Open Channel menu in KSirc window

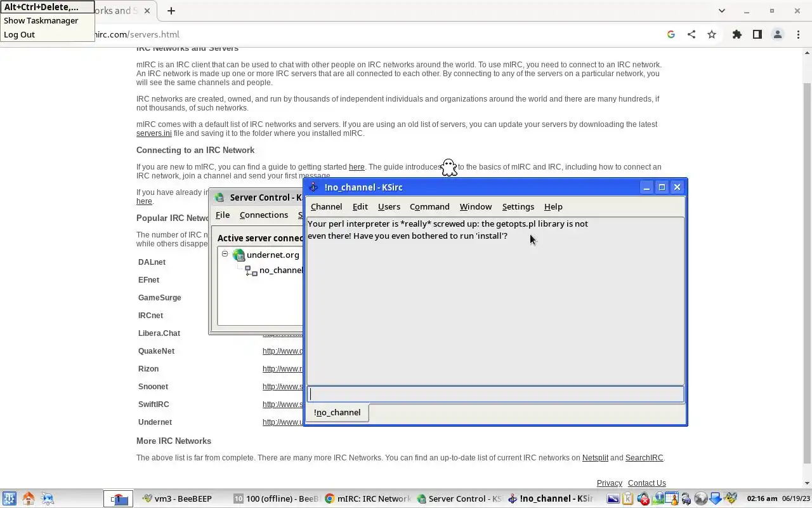pos(326,206)
